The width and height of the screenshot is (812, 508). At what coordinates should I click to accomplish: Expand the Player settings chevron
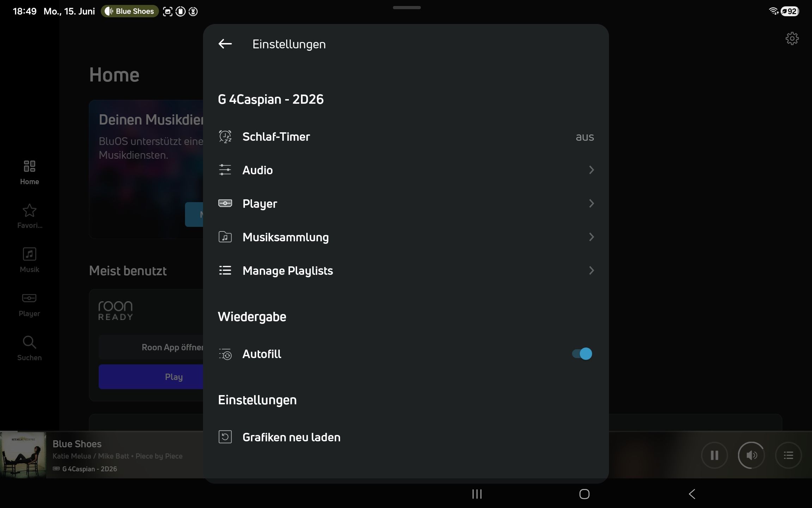[591, 204]
